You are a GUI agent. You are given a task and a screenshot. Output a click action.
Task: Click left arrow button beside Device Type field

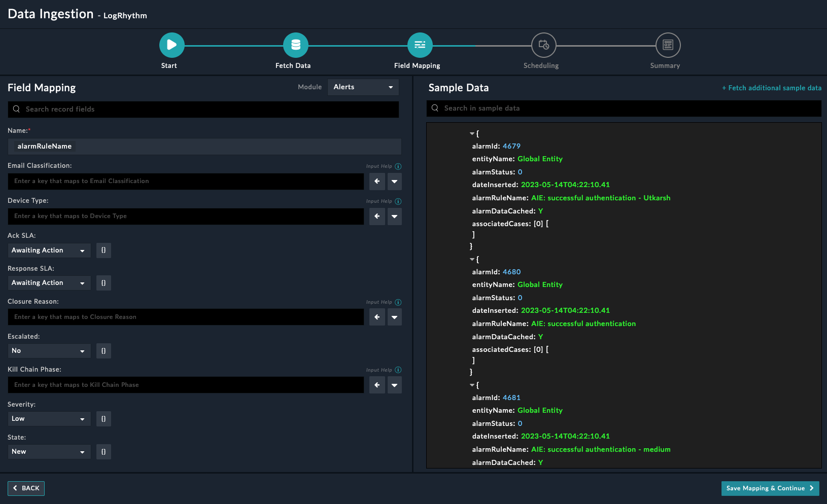click(377, 217)
